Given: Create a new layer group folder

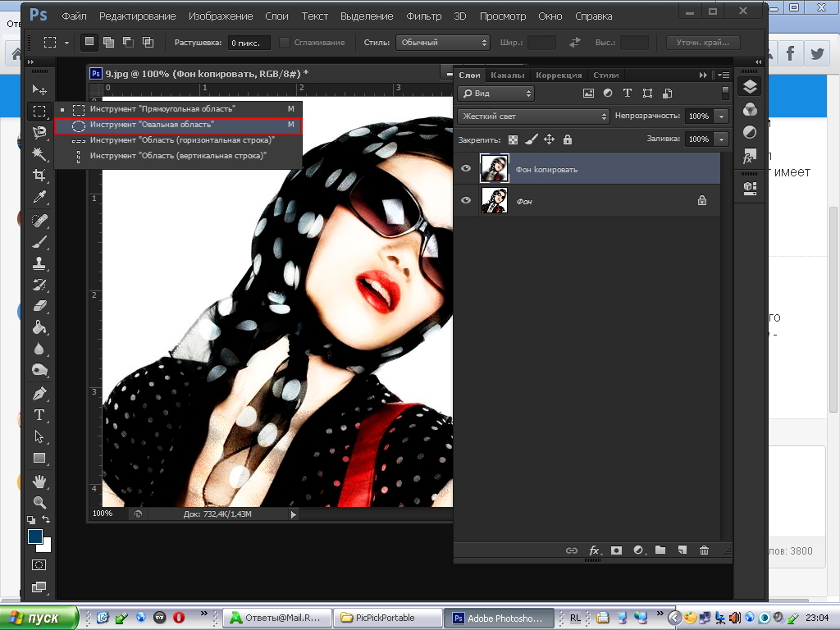Looking at the screenshot, I should [x=660, y=550].
